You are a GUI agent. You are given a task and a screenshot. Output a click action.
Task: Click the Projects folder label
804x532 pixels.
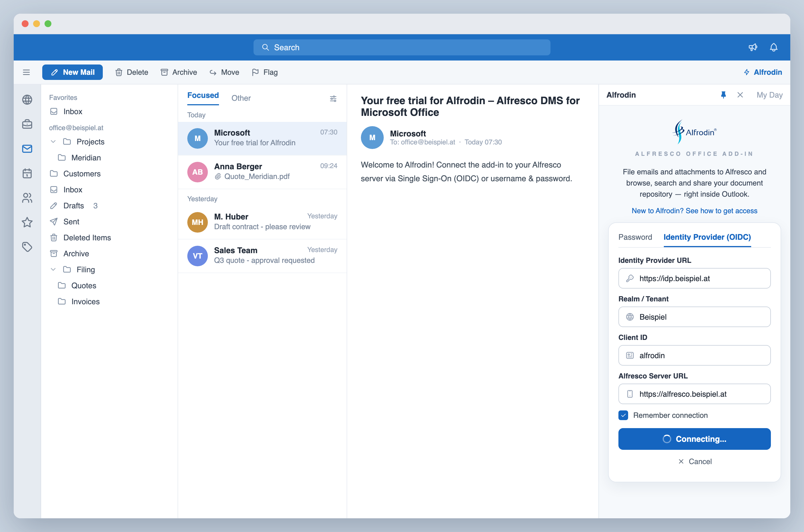pos(90,142)
